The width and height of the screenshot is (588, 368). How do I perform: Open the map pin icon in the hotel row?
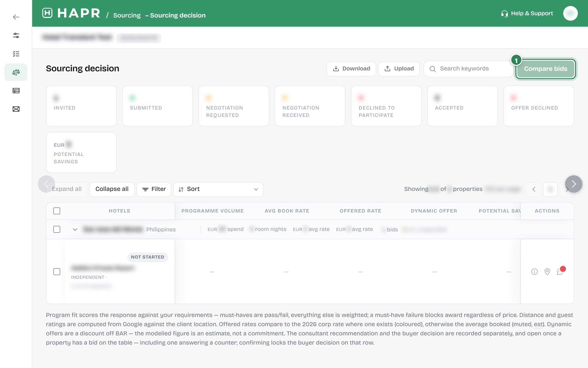[x=547, y=271]
